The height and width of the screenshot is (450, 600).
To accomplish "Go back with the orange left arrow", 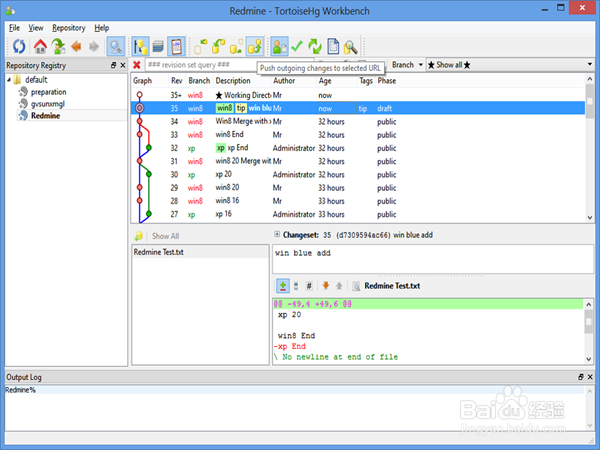I will pos(76,47).
